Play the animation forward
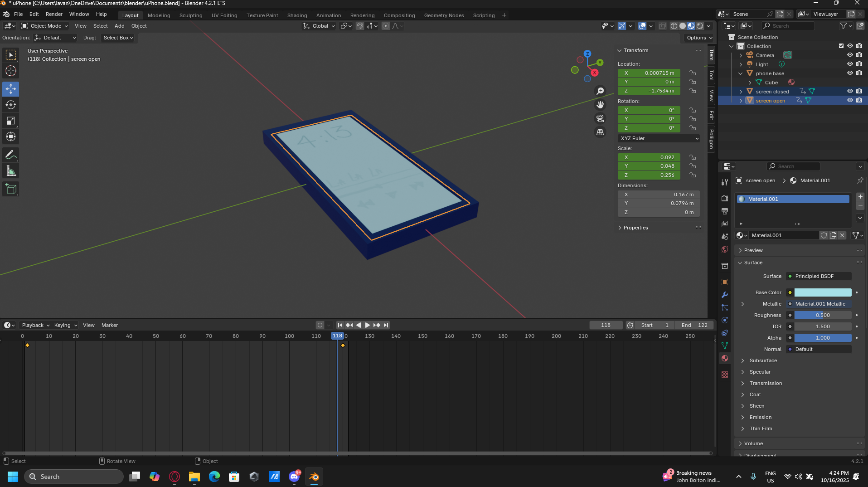The height and width of the screenshot is (487, 868). 368,325
